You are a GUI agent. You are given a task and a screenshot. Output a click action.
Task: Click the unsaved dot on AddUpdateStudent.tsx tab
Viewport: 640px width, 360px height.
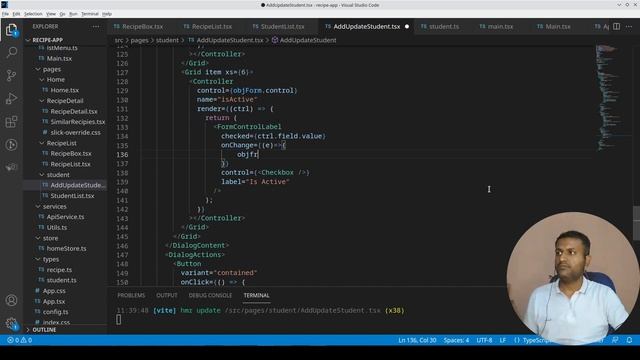(407, 27)
